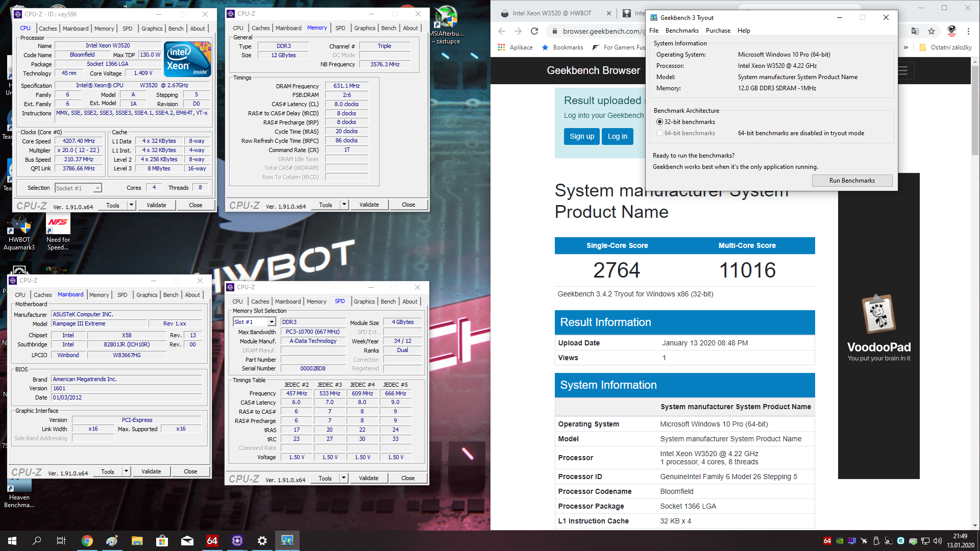
Task: Open Tools dropdown arrow in CPU-Z Mainboard window
Action: 126,471
